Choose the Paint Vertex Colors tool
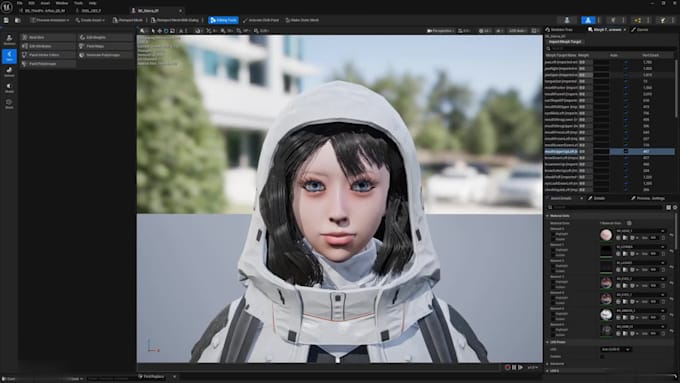 pyautogui.click(x=48, y=55)
